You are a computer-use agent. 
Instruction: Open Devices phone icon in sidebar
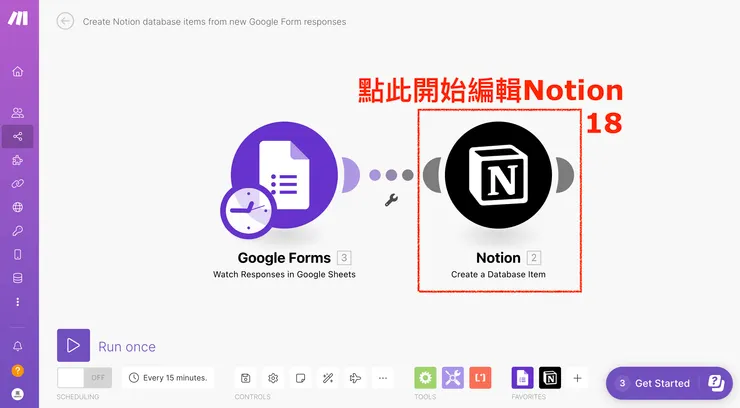pyautogui.click(x=17, y=255)
